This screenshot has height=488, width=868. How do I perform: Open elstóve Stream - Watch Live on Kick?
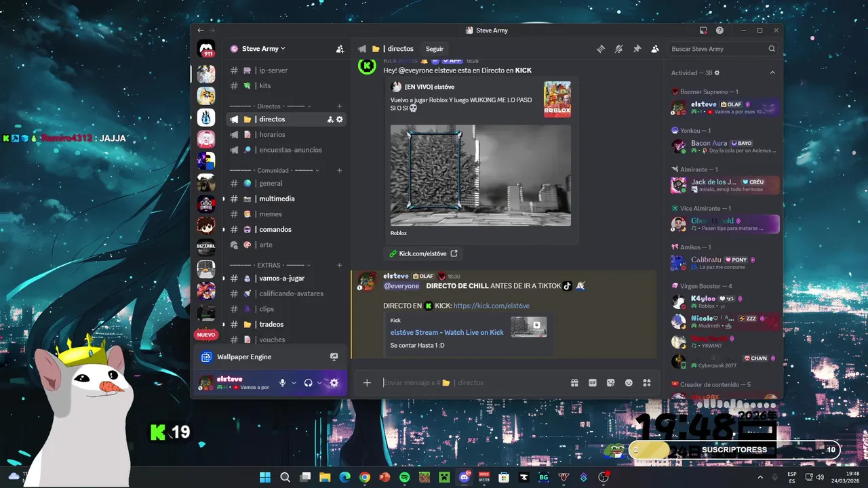[447, 333]
